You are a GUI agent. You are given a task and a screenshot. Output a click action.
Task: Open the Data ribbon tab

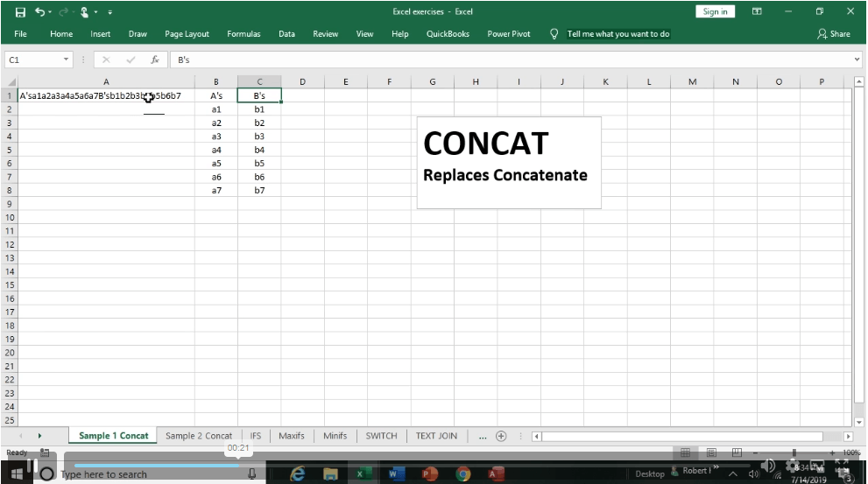pyautogui.click(x=286, y=34)
